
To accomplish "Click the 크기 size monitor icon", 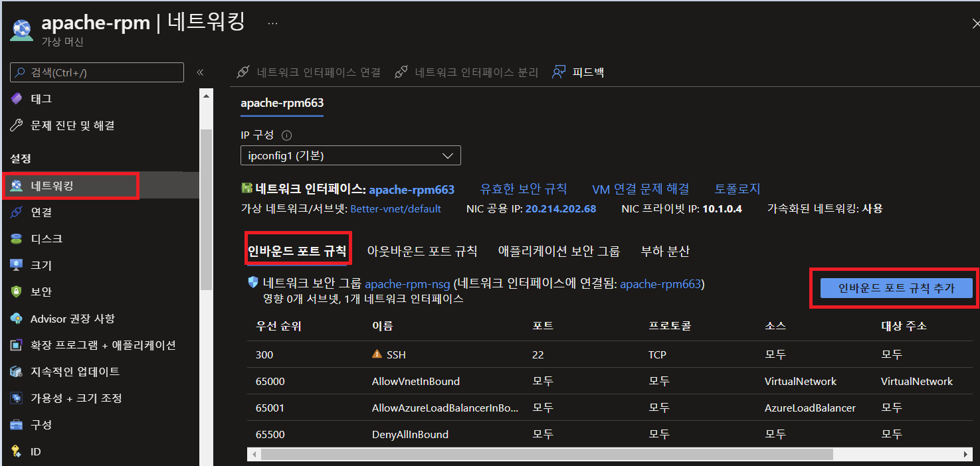I will [17, 266].
